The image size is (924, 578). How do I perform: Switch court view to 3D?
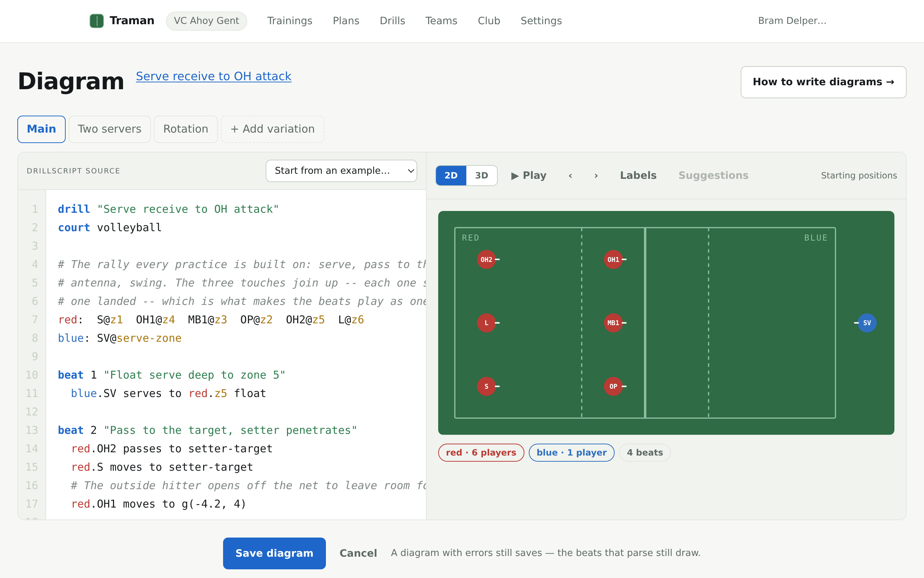click(481, 176)
